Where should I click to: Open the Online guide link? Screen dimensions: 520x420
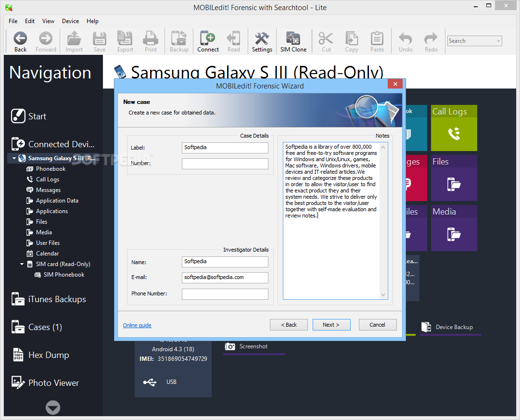tap(137, 325)
